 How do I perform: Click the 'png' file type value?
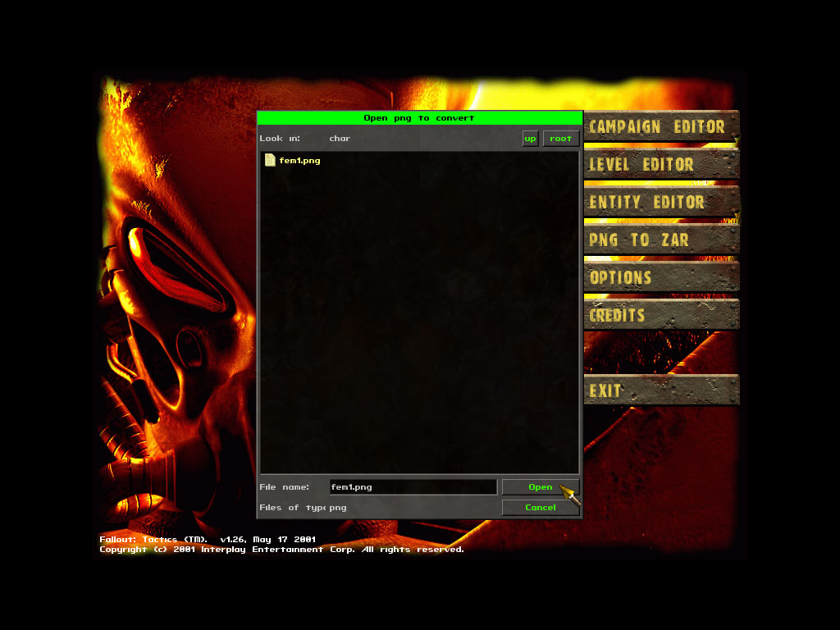(337, 508)
